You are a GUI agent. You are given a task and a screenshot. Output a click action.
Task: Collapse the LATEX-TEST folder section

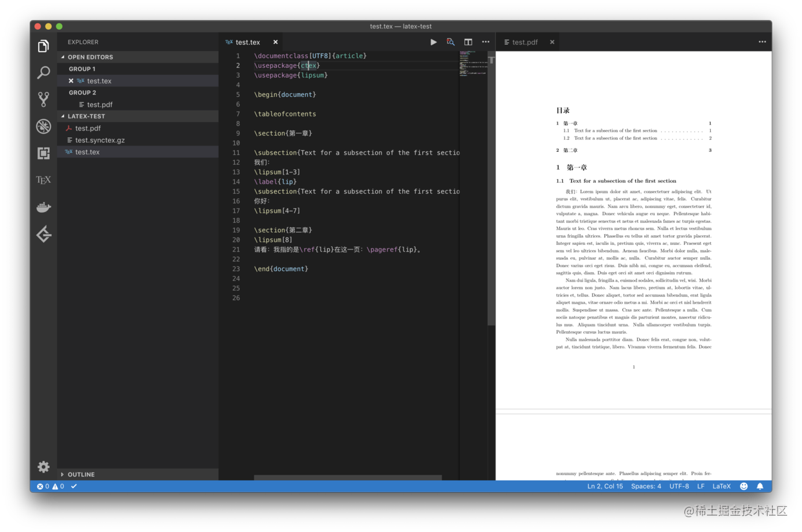138,116
